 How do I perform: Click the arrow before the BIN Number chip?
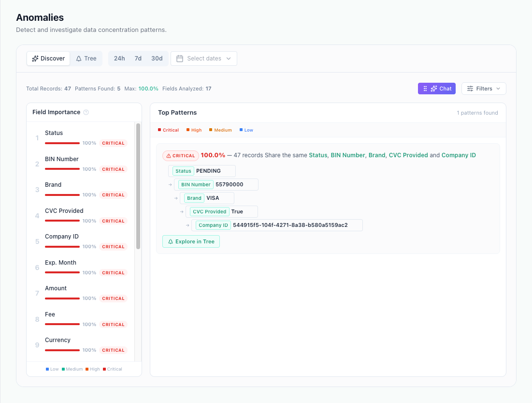170,184
